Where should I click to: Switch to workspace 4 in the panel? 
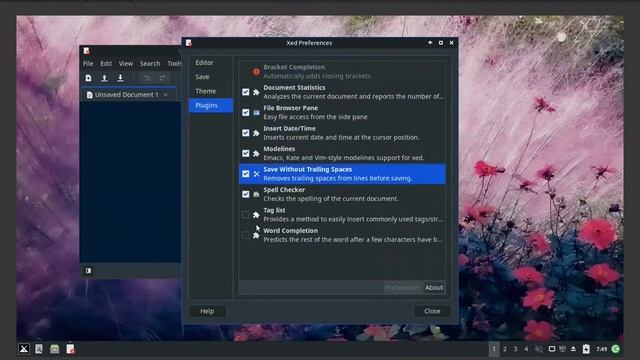[x=526, y=349]
